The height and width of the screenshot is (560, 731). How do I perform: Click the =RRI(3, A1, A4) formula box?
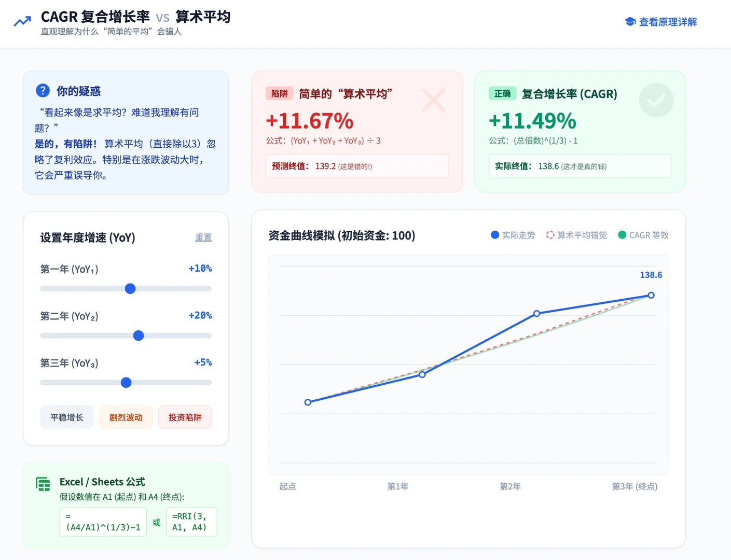point(191,522)
